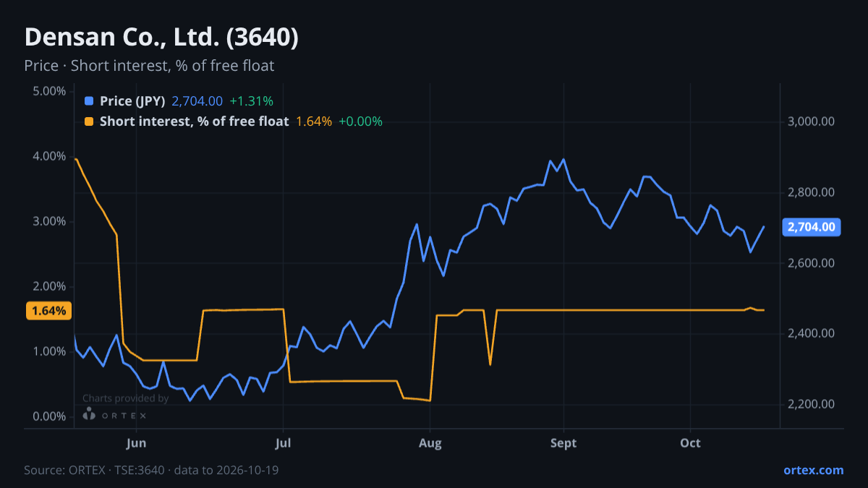This screenshot has height=488, width=868.
Task: Click the Source: ORTEX footer text
Action: pyautogui.click(x=151, y=470)
